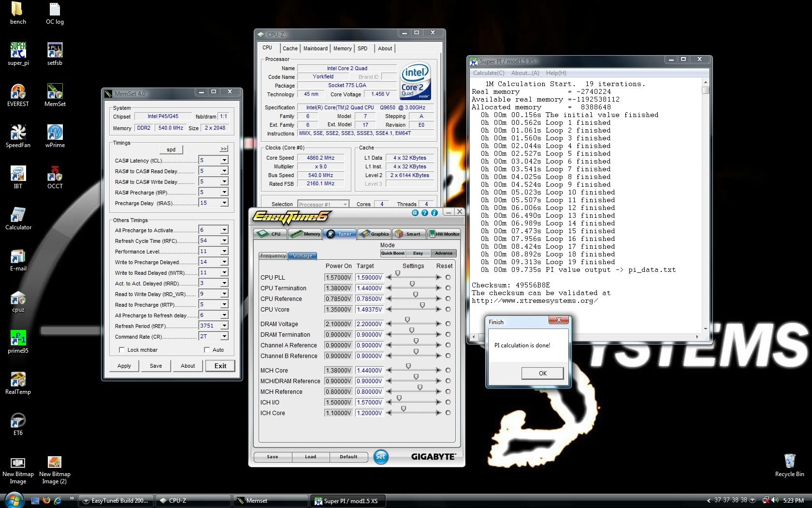Viewport: 812px width, 508px height.
Task: Switch to CPU-Z Mainboard tab
Action: (x=315, y=48)
